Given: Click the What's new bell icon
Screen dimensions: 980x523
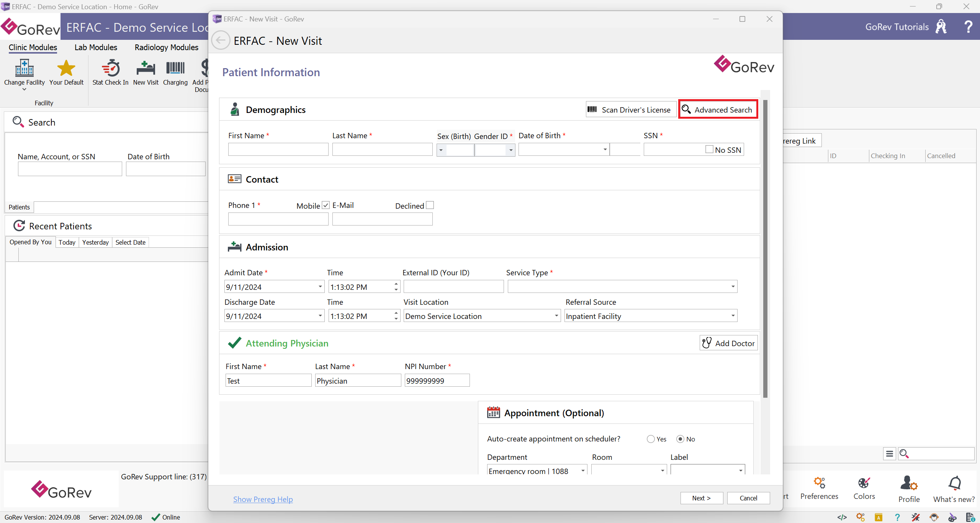Looking at the screenshot, I should click(954, 483).
